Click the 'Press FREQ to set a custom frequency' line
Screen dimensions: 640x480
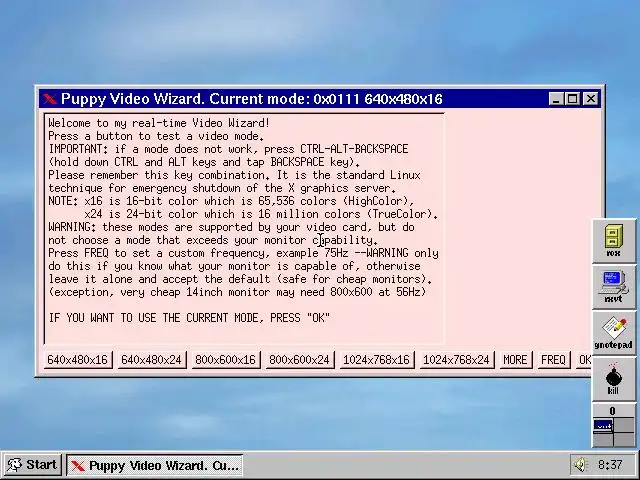click(243, 253)
